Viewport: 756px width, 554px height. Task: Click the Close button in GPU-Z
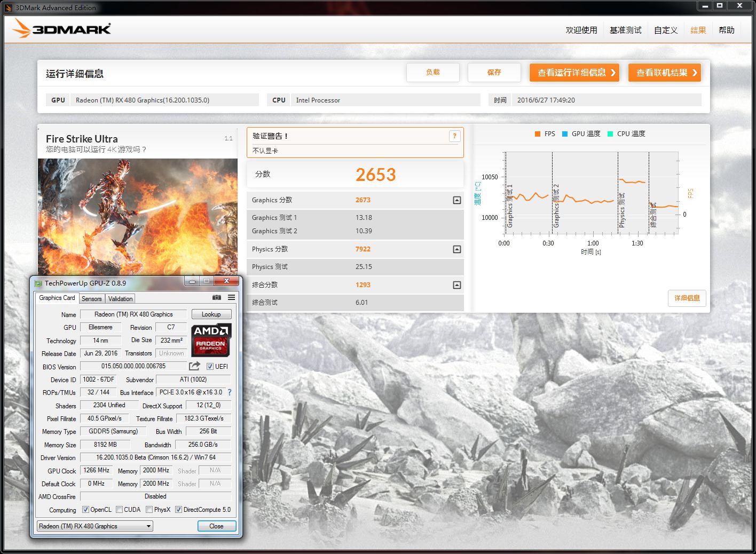(x=216, y=526)
